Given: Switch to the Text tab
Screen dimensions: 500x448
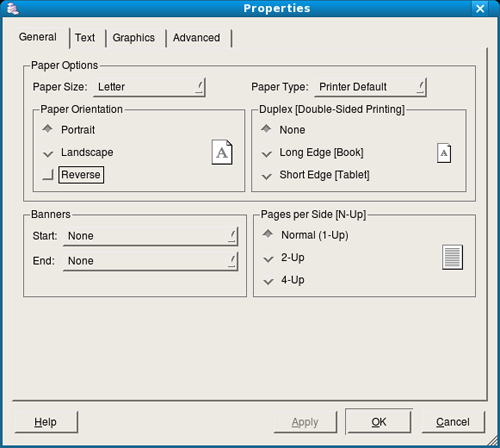Looking at the screenshot, I should 85,38.
